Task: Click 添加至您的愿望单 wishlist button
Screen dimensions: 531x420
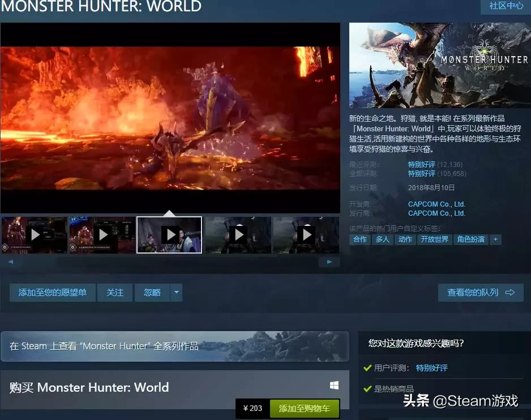Action: click(x=53, y=293)
